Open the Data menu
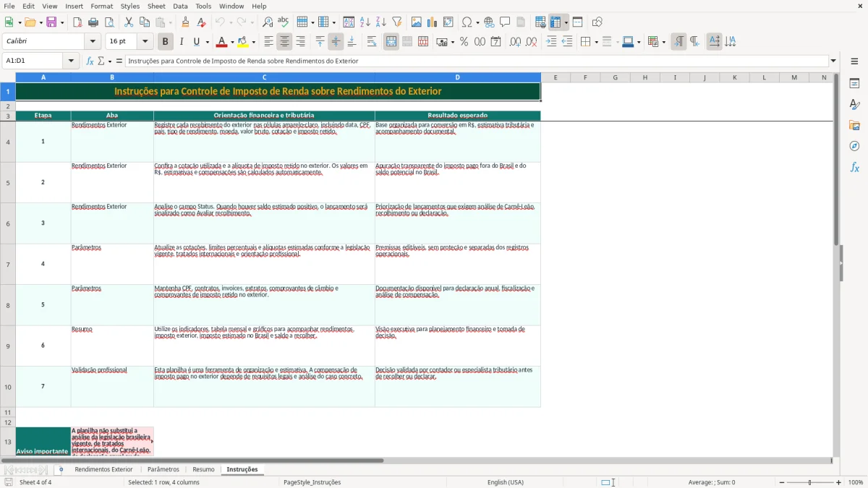Viewport: 868px width, 488px height. coord(180,6)
